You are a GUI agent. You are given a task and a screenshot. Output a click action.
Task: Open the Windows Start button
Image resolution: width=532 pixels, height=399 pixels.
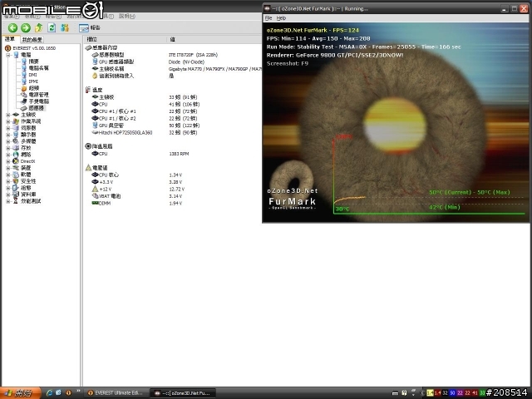[x=20, y=393]
